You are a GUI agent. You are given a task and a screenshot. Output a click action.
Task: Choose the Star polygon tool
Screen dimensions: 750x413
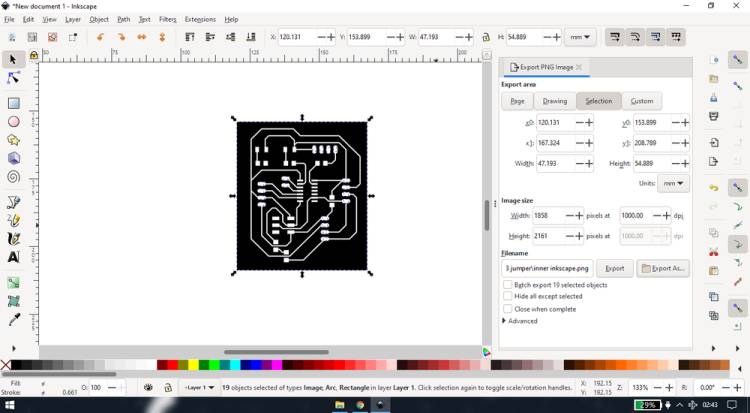click(x=13, y=140)
